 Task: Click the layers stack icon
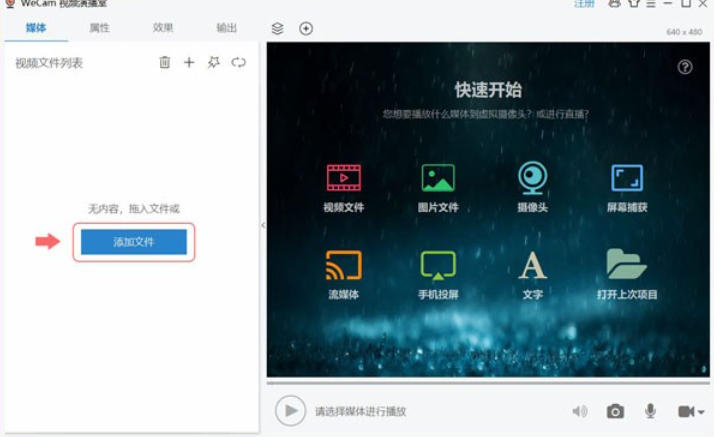click(x=277, y=29)
